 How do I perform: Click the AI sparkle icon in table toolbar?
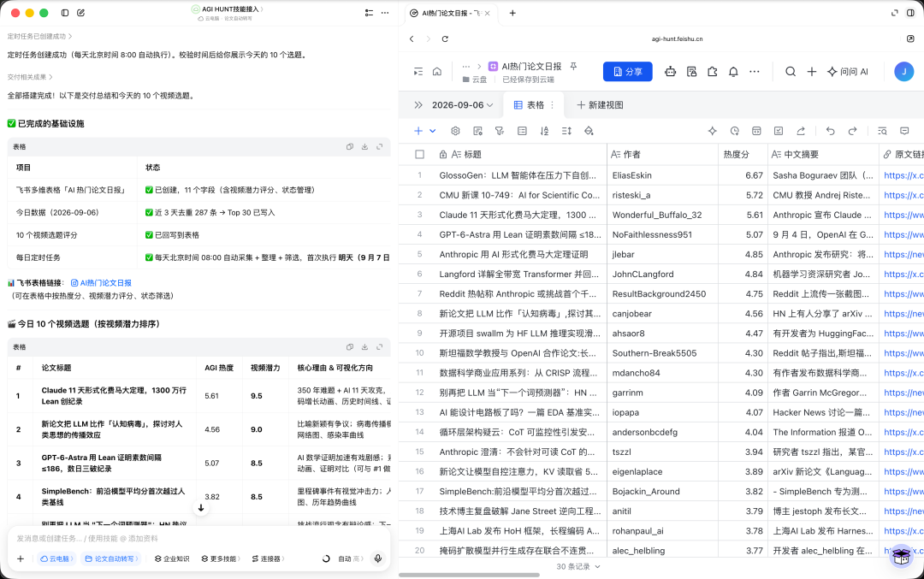[712, 131]
